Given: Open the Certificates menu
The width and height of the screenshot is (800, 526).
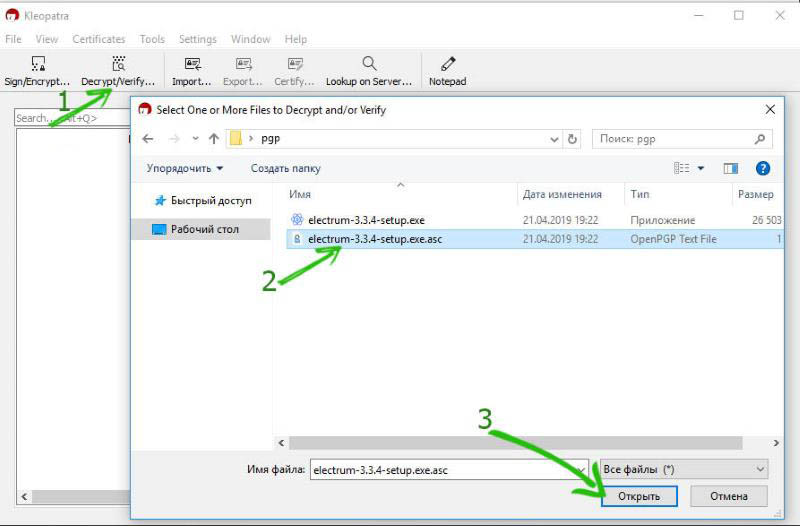Looking at the screenshot, I should click(x=98, y=39).
